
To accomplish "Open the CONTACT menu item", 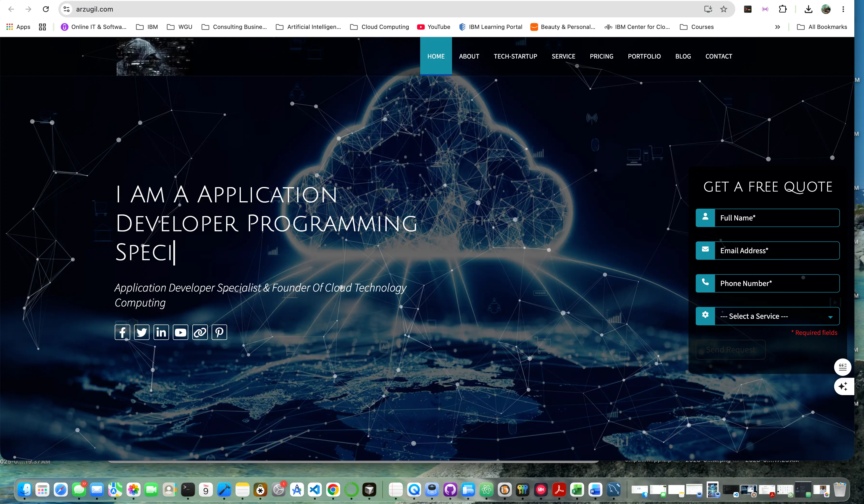I will [x=719, y=56].
